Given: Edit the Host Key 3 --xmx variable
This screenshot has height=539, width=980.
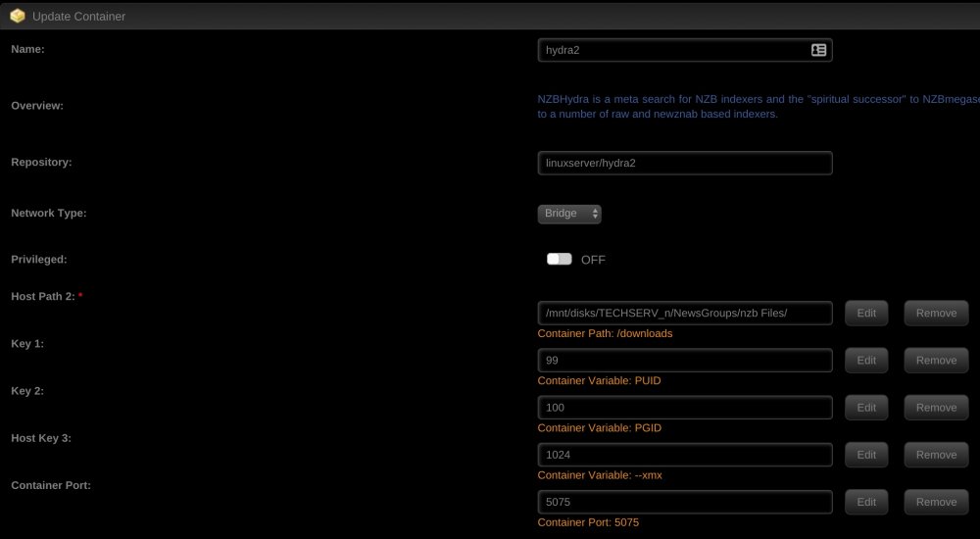Looking at the screenshot, I should tap(866, 456).
